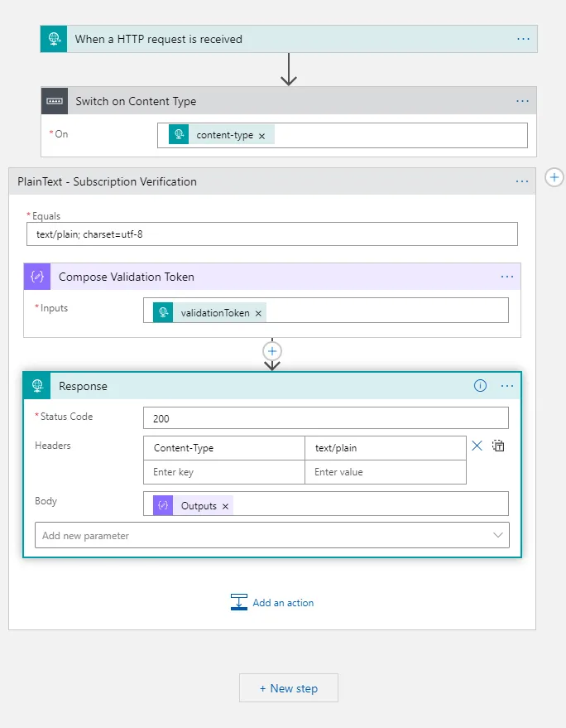This screenshot has height=728, width=566.
Task: Click the Outputs token compose icon
Action: (x=163, y=505)
